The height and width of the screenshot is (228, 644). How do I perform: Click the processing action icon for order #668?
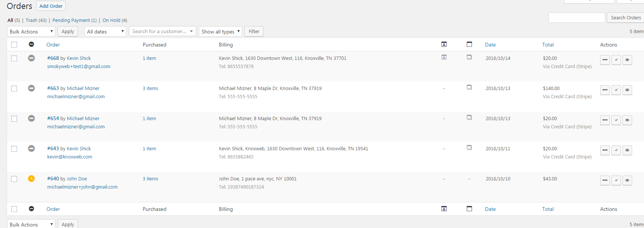click(x=605, y=60)
